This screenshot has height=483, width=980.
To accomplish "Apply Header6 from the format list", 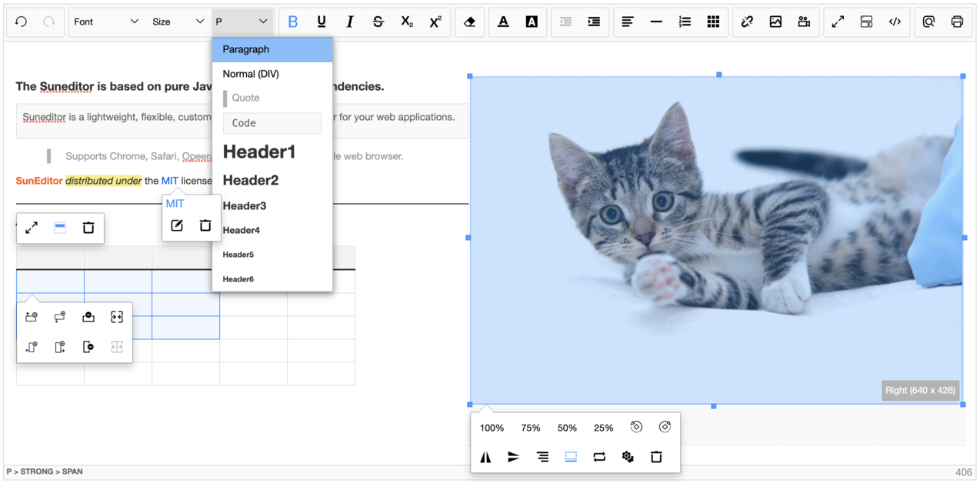I will pos(272,279).
